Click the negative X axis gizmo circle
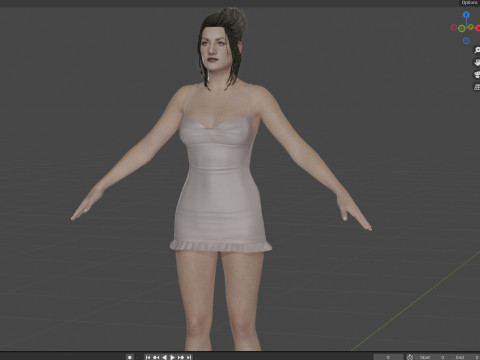Image resolution: width=480 pixels, height=360 pixels. pyautogui.click(x=454, y=27)
